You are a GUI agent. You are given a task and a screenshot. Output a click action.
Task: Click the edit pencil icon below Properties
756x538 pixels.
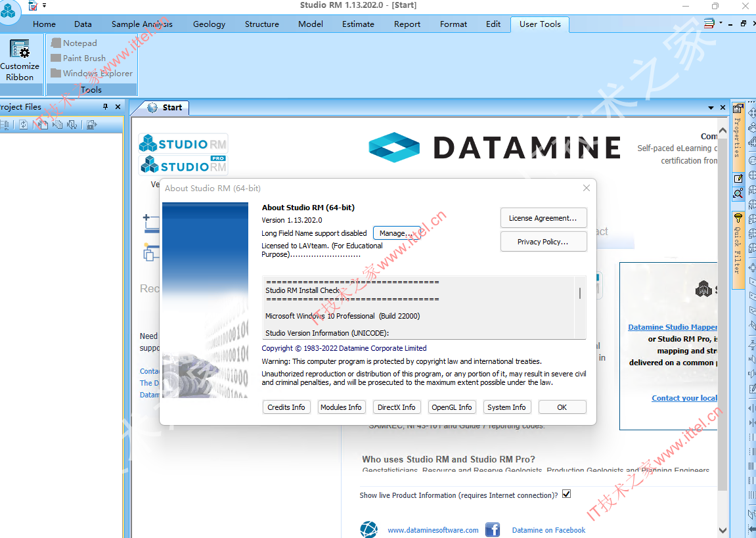click(x=738, y=179)
